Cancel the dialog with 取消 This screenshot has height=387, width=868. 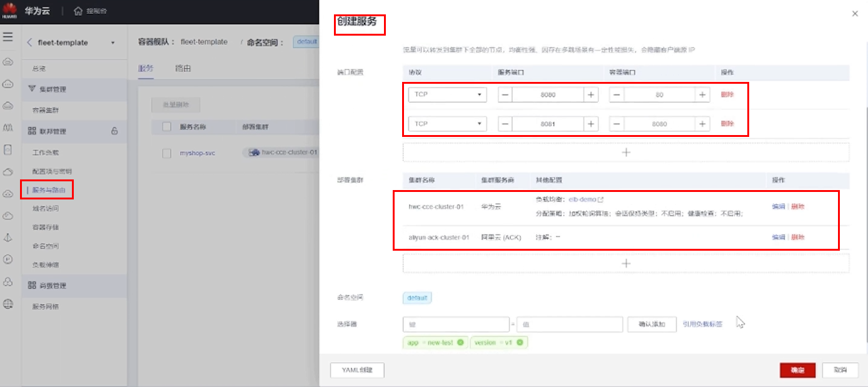tap(840, 370)
